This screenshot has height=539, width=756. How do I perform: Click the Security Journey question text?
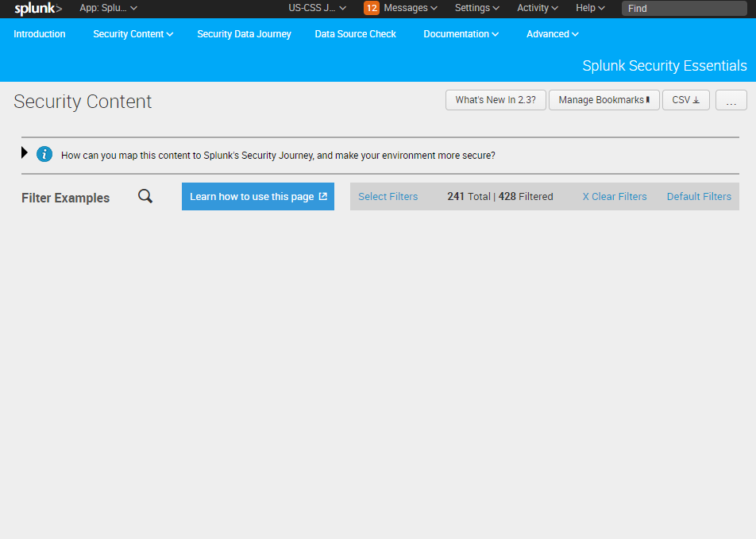click(x=278, y=156)
